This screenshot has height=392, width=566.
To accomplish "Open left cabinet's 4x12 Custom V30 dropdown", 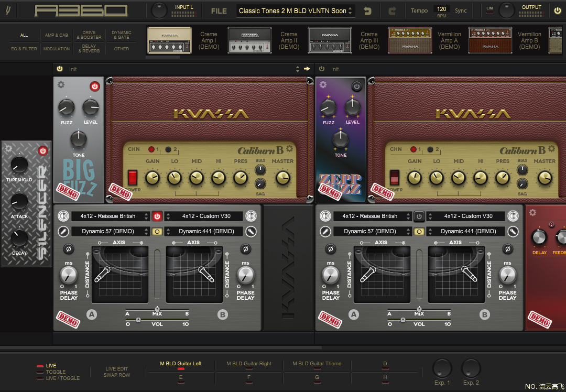I will [203, 216].
